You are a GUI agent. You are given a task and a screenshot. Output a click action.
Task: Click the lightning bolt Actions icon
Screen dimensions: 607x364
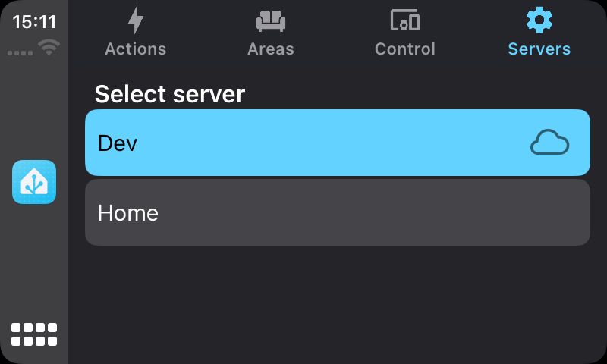136,20
